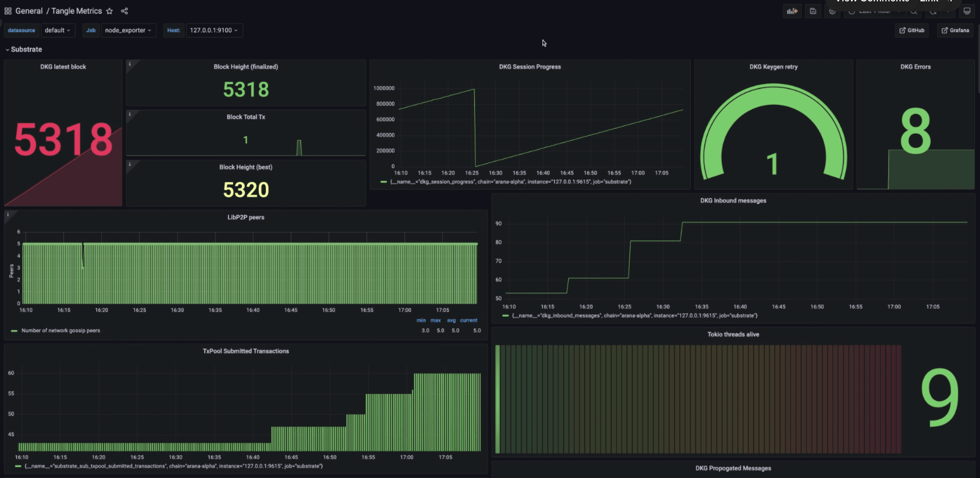Sort LibP2P legend by current column

pos(468,321)
